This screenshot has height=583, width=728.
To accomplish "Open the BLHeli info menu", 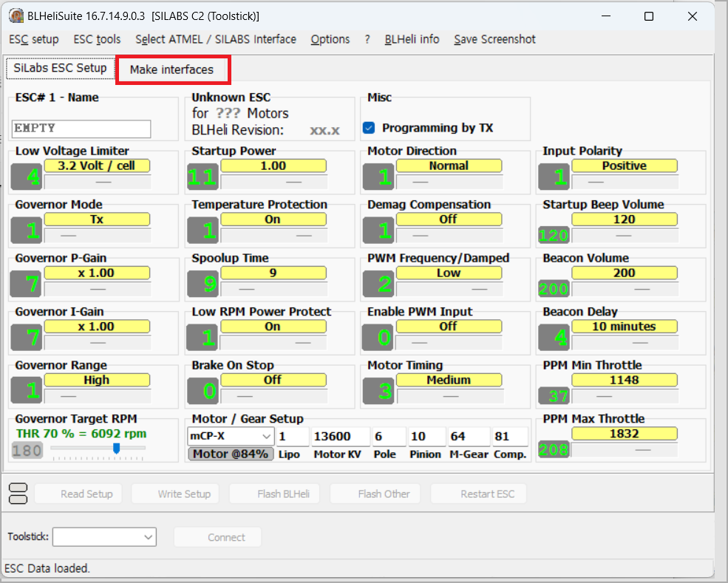I will pos(412,39).
